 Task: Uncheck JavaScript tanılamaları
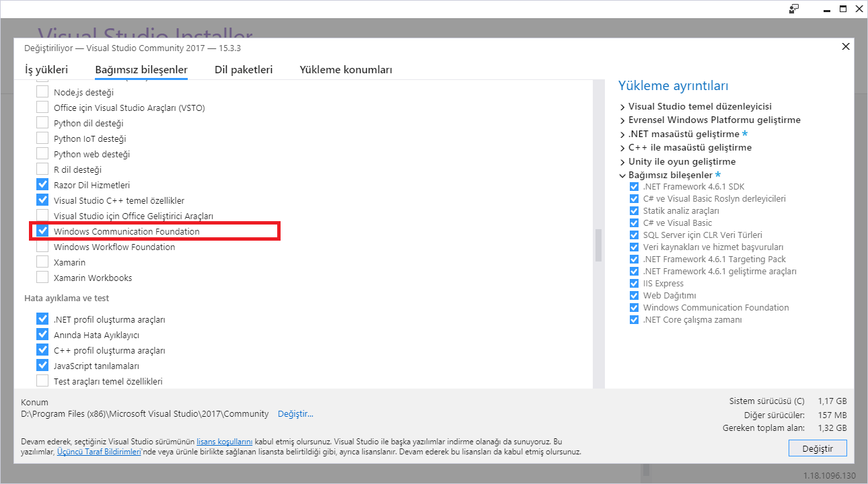[42, 366]
